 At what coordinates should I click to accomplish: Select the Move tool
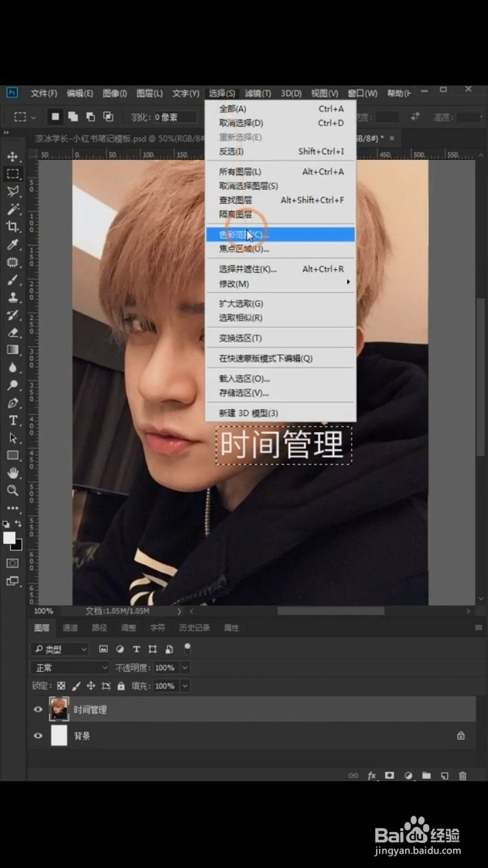point(13,156)
